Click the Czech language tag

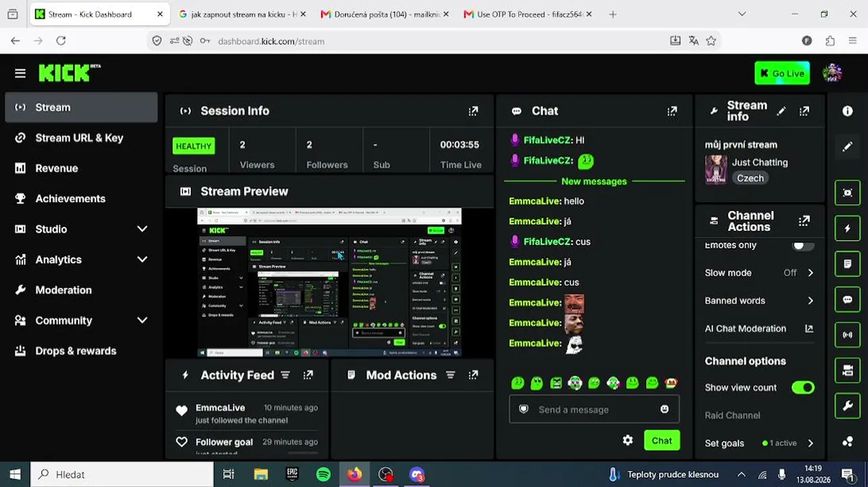(750, 178)
